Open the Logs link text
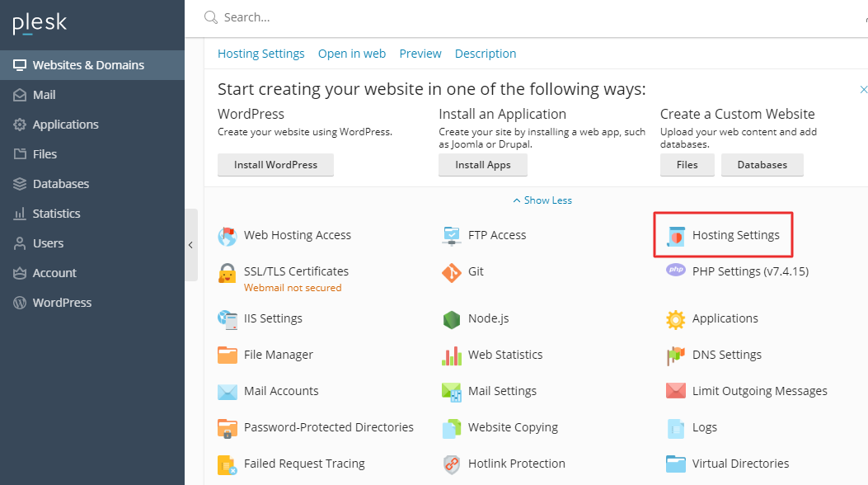 coord(705,427)
